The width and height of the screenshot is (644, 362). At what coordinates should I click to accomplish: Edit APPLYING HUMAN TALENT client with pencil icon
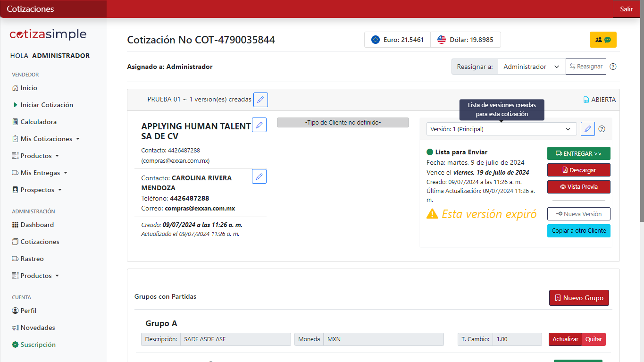pos(259,125)
